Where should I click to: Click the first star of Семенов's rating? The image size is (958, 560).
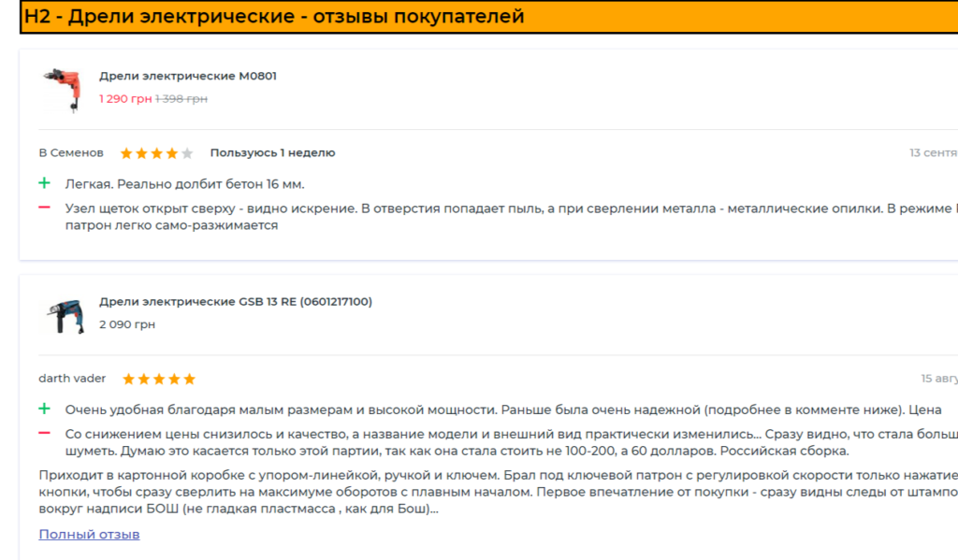[x=126, y=153]
